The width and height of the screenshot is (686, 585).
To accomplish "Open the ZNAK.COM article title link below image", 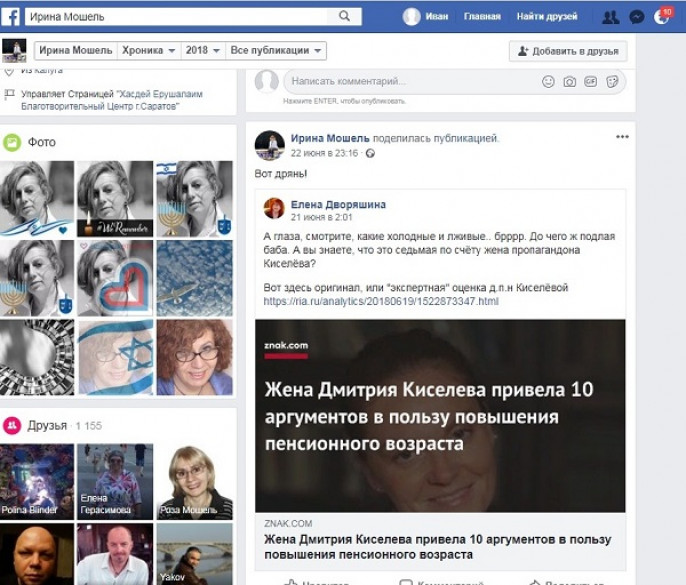I will 438,547.
